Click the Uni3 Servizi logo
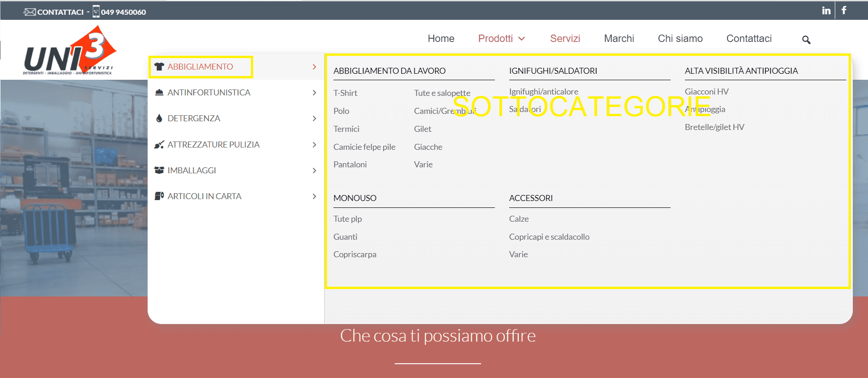This screenshot has height=378, width=868. (x=69, y=52)
